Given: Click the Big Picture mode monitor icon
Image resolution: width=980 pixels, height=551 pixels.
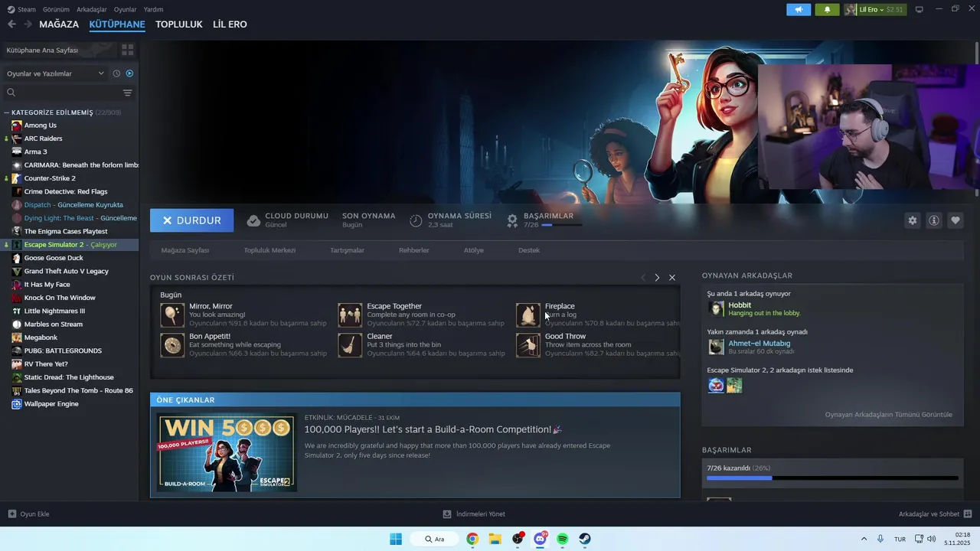Looking at the screenshot, I should [x=920, y=9].
